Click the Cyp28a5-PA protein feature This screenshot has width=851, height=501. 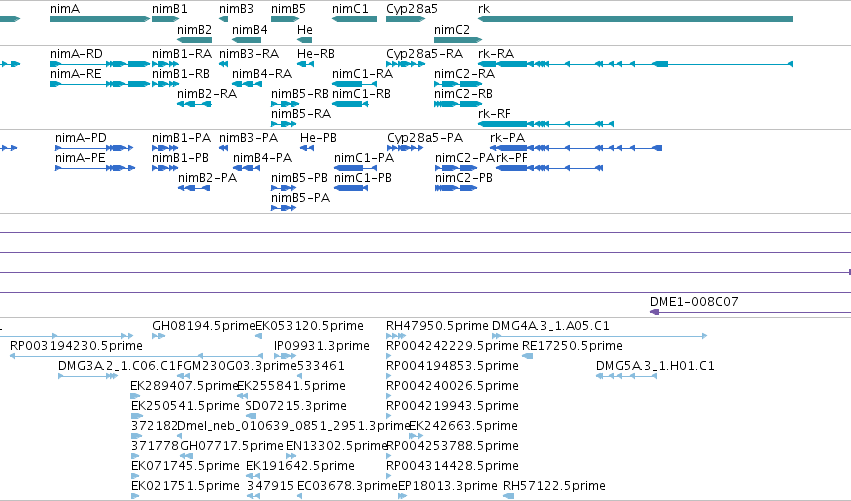coord(405,148)
